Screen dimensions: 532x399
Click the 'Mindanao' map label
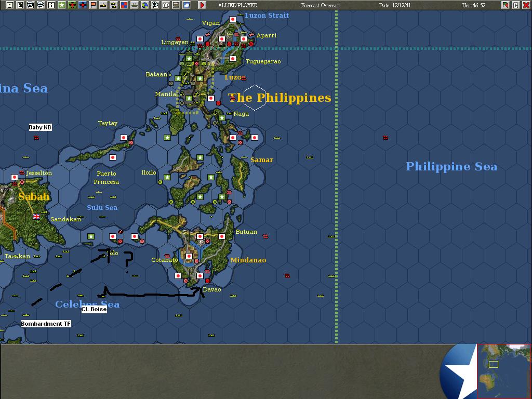click(248, 260)
